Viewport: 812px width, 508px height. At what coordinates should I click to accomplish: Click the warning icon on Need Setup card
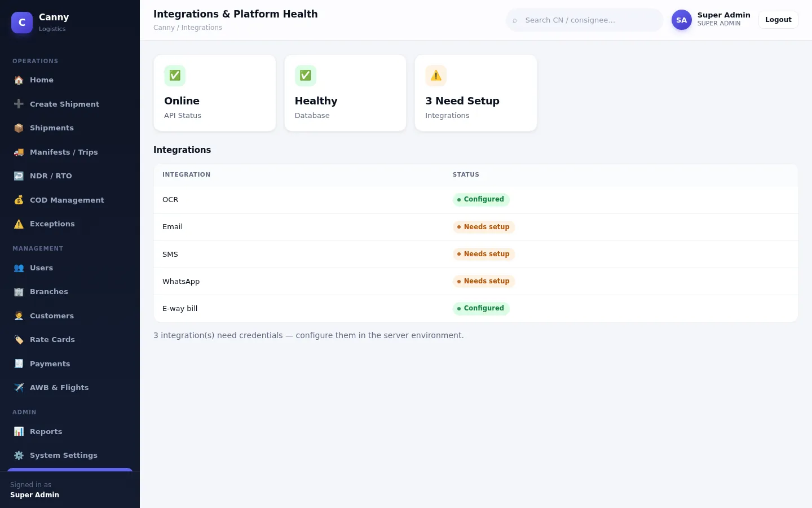click(436, 76)
